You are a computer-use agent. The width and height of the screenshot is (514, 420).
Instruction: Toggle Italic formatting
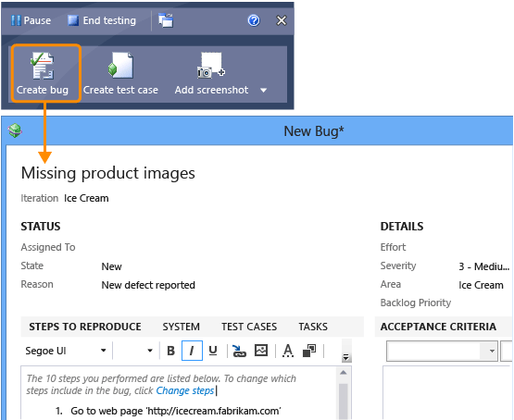[192, 351]
